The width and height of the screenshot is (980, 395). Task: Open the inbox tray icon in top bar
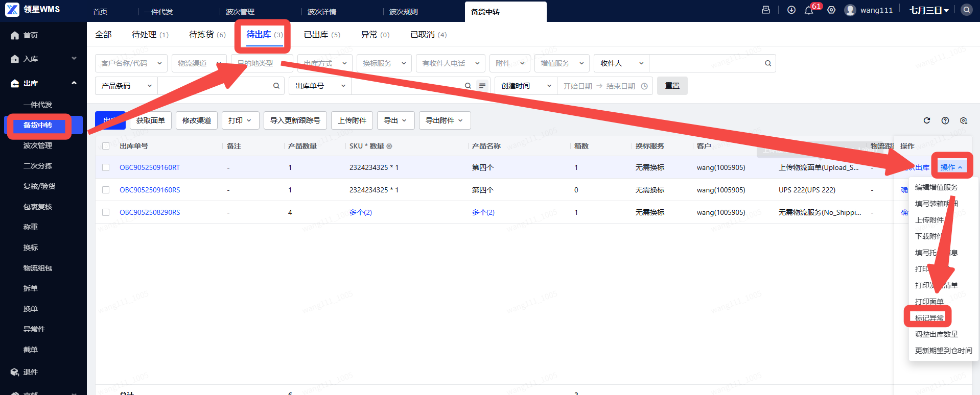tap(766, 10)
